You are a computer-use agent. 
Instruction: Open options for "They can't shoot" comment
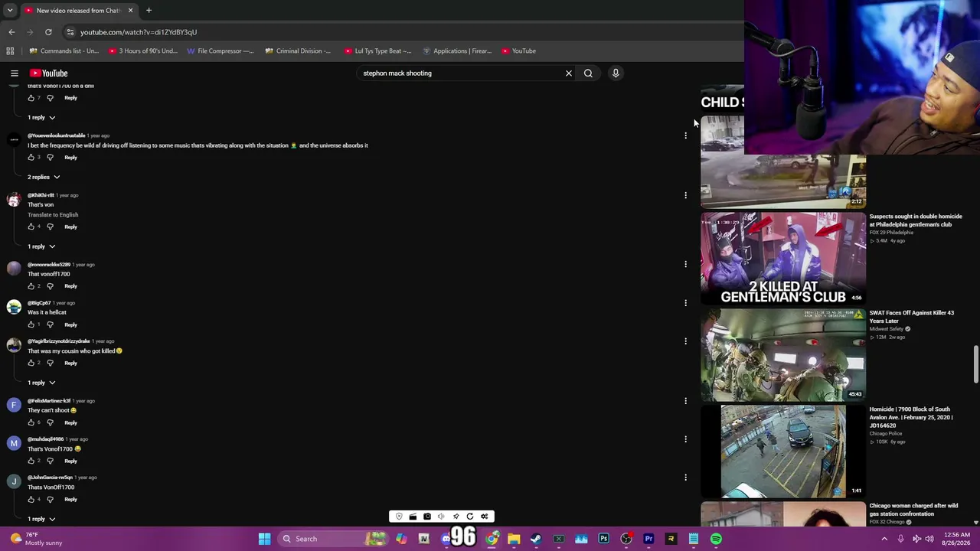click(685, 400)
